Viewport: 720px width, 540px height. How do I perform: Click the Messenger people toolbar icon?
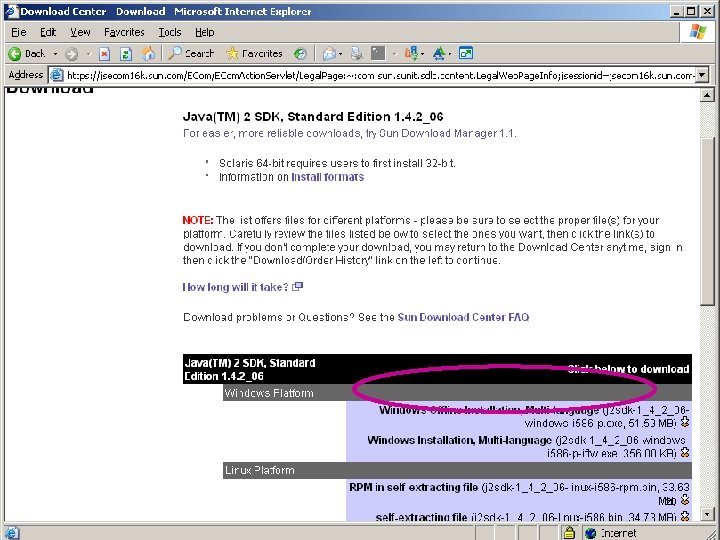click(411, 54)
